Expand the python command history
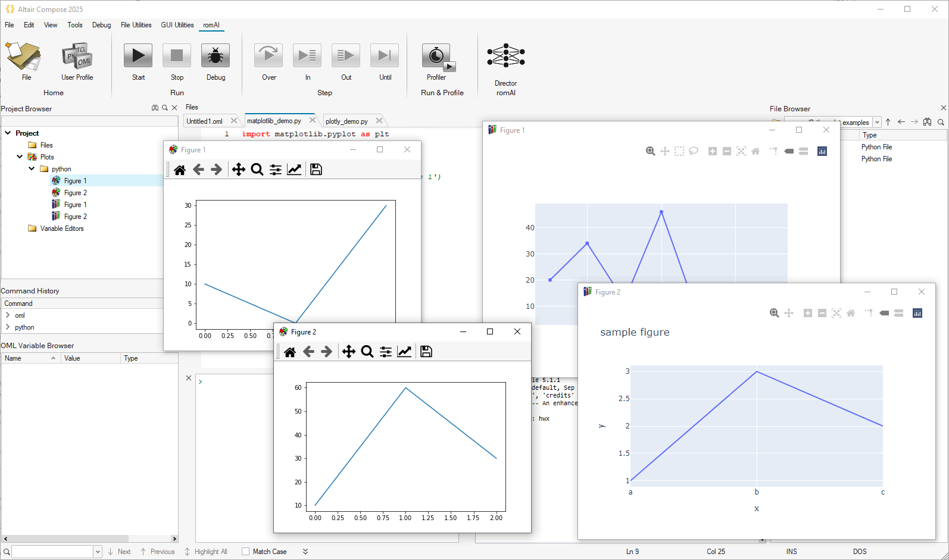This screenshot has height=560, width=949. (x=8, y=327)
